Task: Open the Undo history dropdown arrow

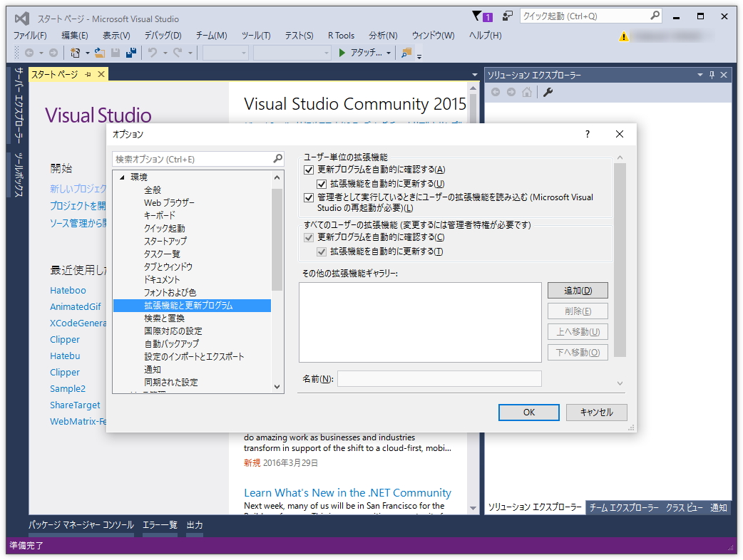Action: click(x=165, y=53)
